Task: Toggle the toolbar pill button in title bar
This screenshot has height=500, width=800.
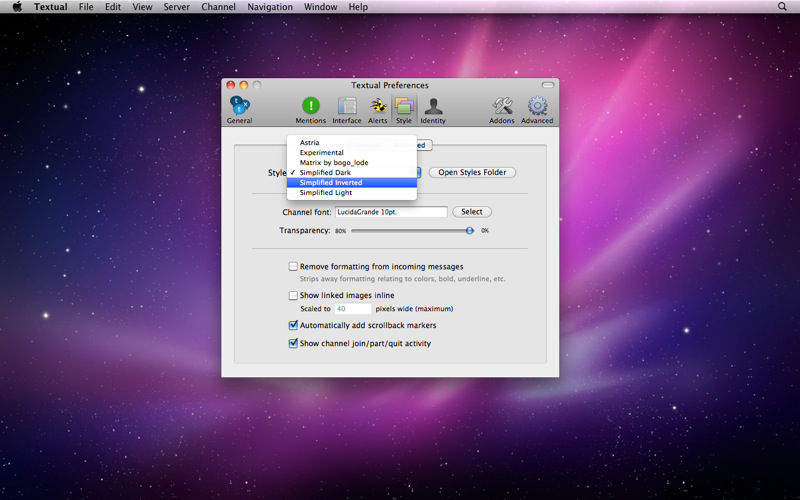Action: (548, 85)
